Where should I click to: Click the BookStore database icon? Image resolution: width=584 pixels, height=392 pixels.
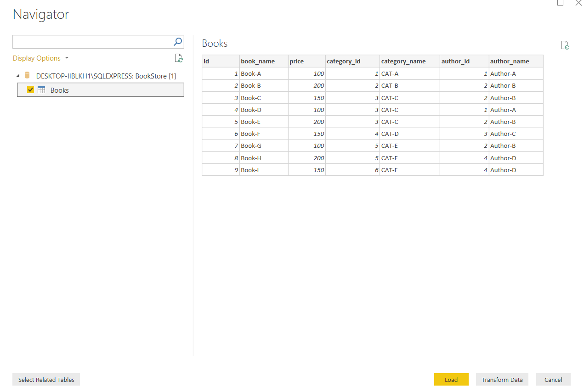click(x=27, y=76)
